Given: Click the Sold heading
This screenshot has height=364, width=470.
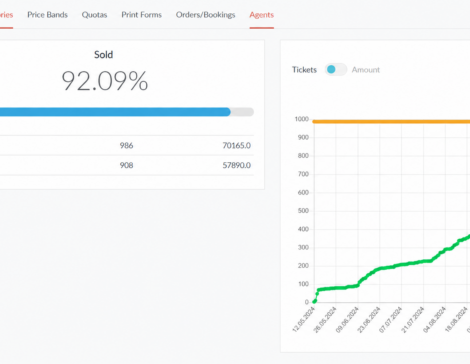Looking at the screenshot, I should tap(103, 55).
